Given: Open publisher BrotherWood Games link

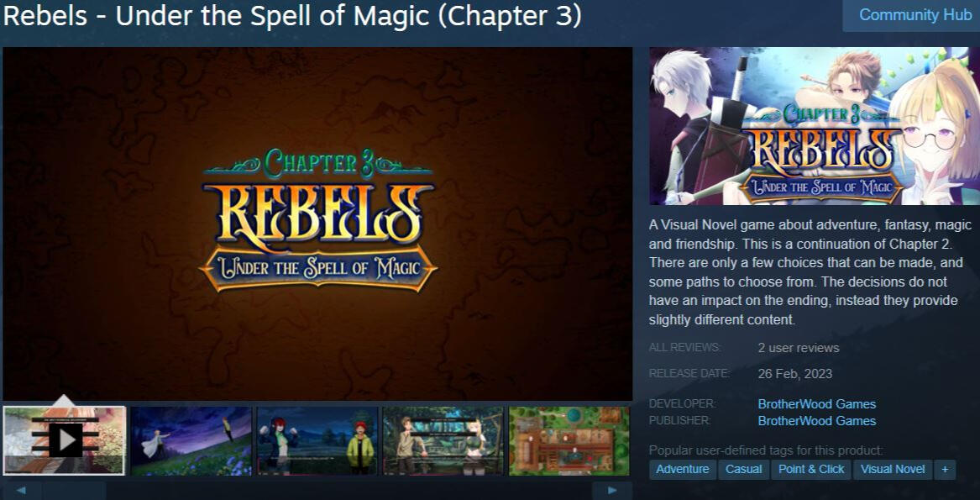Looking at the screenshot, I should (817, 421).
